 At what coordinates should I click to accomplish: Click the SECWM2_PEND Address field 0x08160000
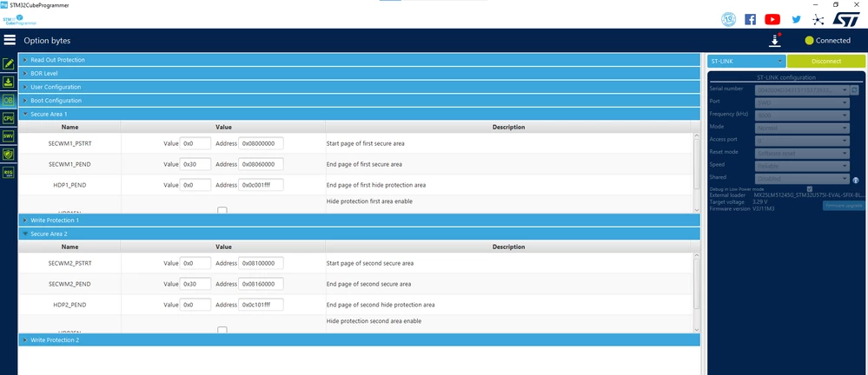click(x=262, y=284)
